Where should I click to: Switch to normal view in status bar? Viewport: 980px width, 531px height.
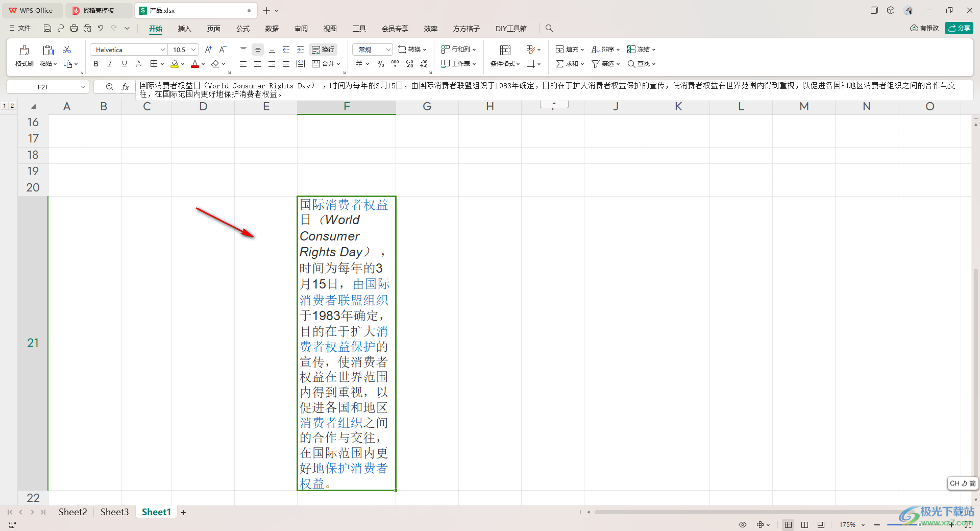789,525
